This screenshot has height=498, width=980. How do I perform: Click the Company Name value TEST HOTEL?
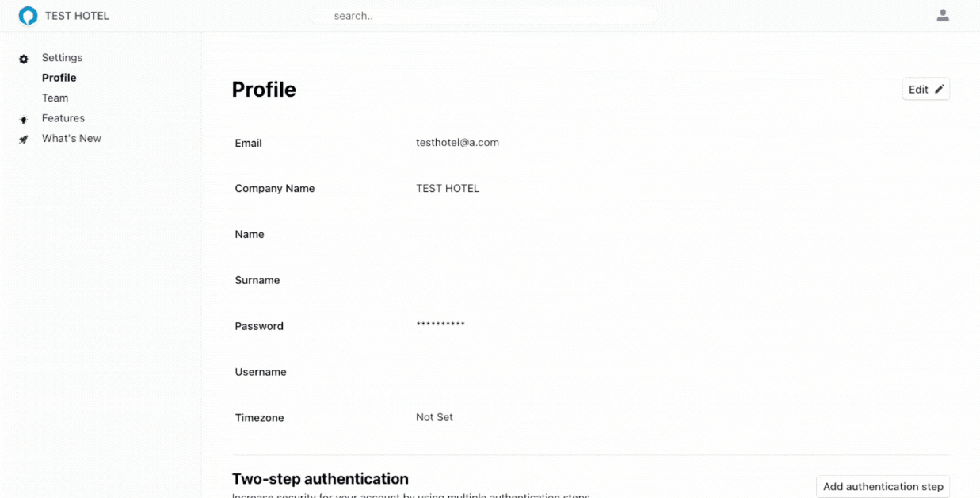[x=448, y=189]
